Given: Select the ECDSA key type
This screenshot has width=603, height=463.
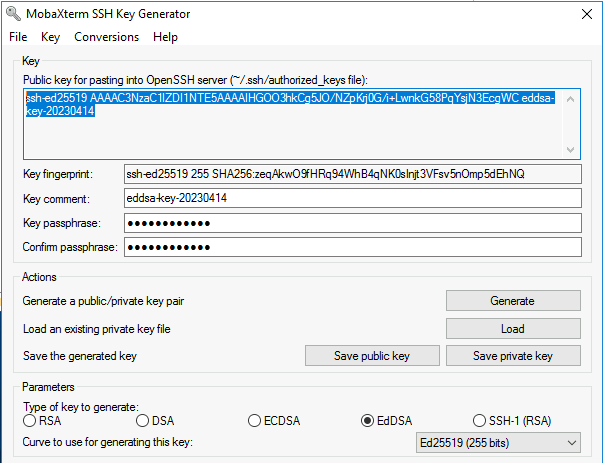Looking at the screenshot, I should click(x=274, y=421).
